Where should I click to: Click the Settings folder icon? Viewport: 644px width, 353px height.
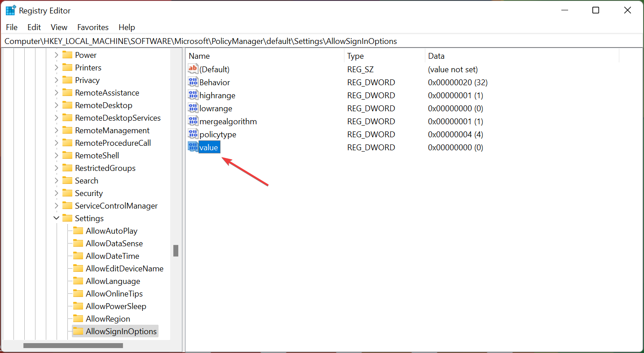click(x=67, y=218)
